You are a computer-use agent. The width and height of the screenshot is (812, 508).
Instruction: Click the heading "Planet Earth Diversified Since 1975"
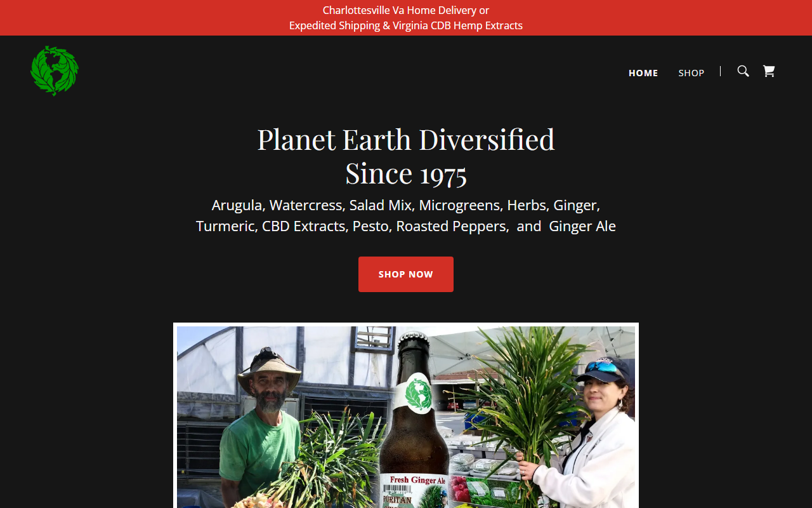[406, 156]
